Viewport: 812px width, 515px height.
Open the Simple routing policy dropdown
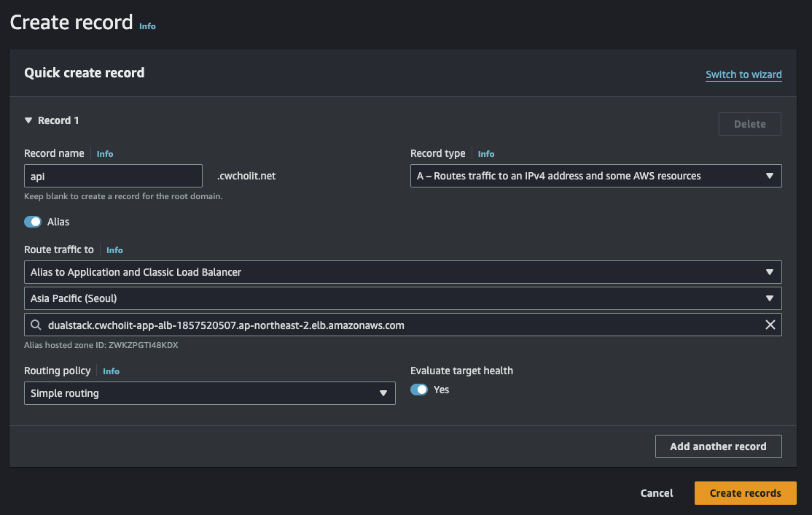coord(209,393)
